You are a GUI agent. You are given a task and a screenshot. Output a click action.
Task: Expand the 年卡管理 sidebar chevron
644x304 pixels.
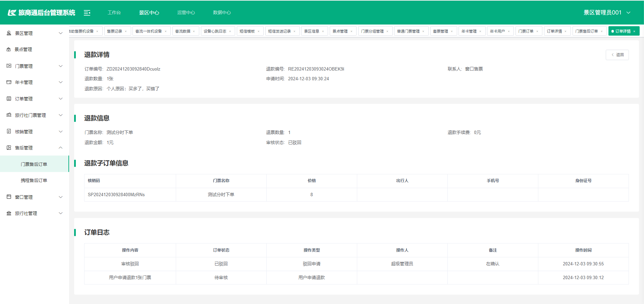(61, 82)
